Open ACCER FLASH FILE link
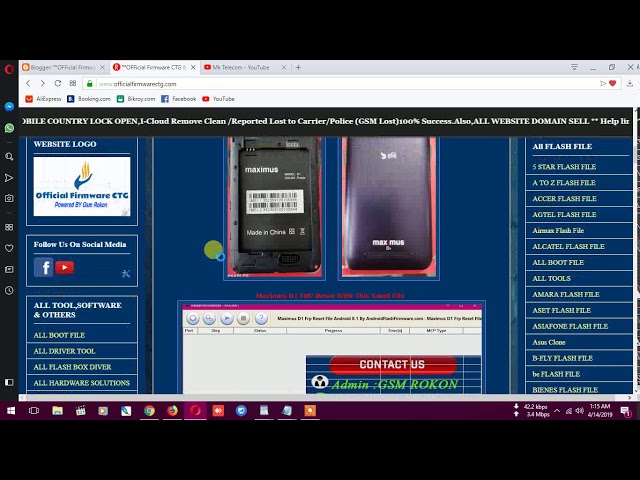 point(564,198)
